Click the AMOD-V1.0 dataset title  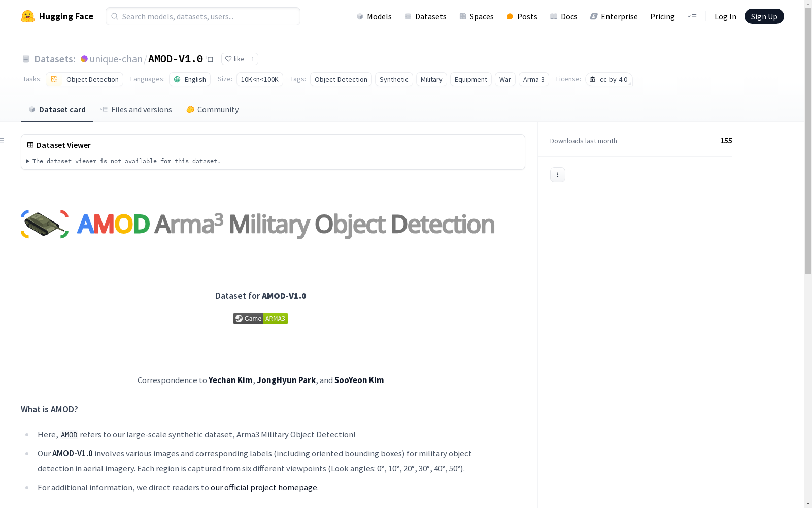coord(176,59)
